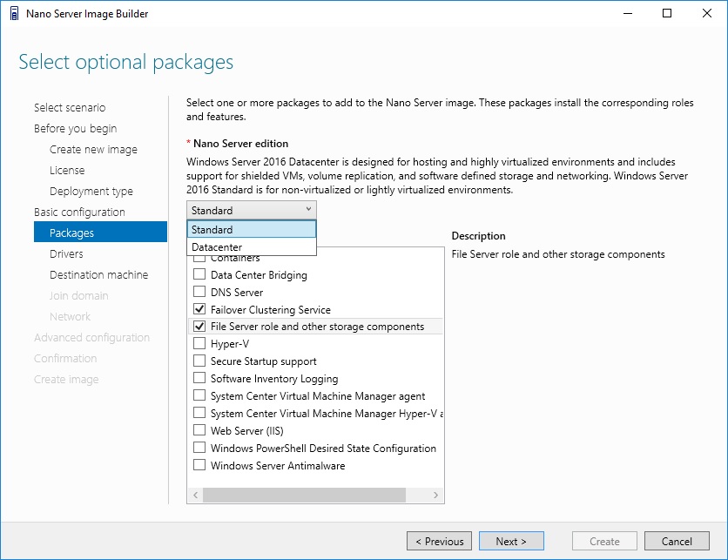Enable Windows Server Antimalware checkbox
Image resolution: width=728 pixels, height=560 pixels.
click(x=199, y=465)
